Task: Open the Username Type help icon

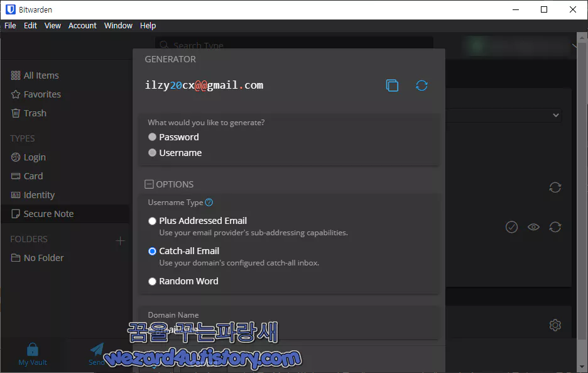Action: pos(209,203)
